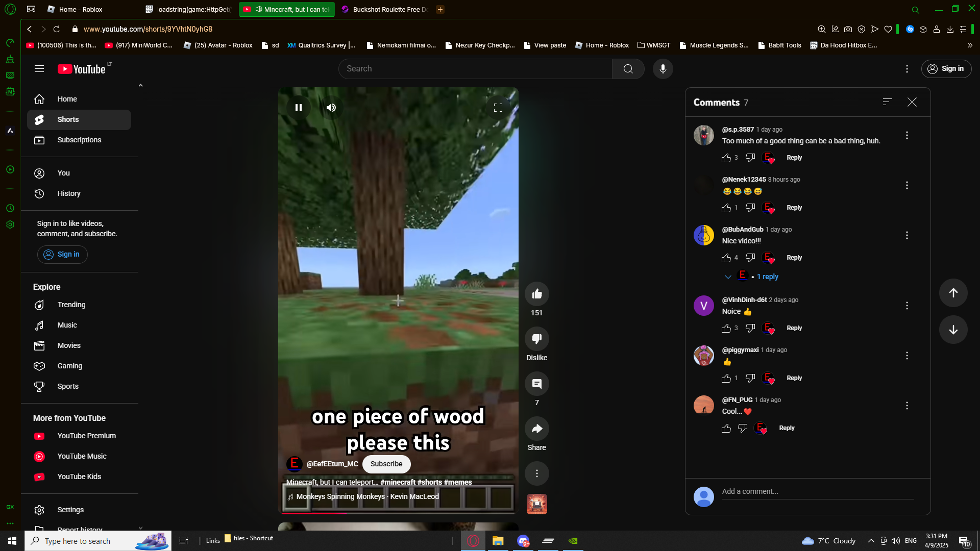
Task: Open options for @Nenek12345's comment
Action: click(x=907, y=185)
